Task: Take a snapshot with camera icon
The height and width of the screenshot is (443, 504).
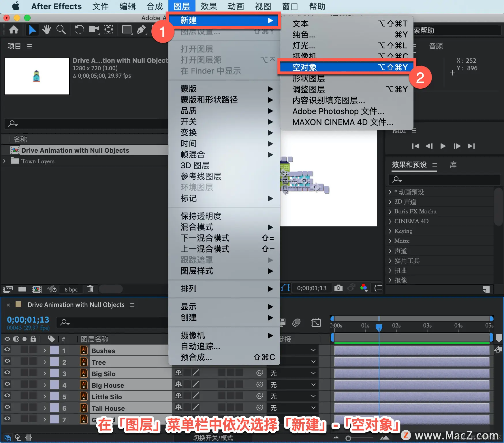Action: click(x=338, y=288)
